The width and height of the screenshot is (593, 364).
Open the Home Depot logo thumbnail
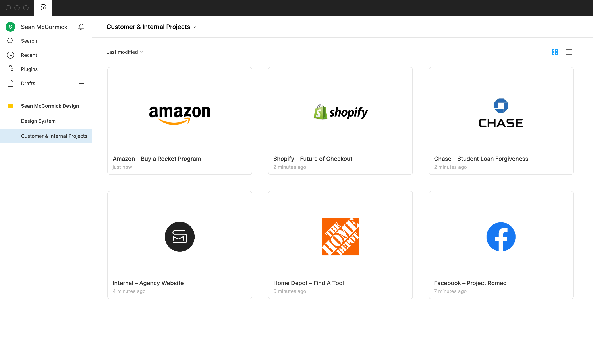pyautogui.click(x=340, y=237)
